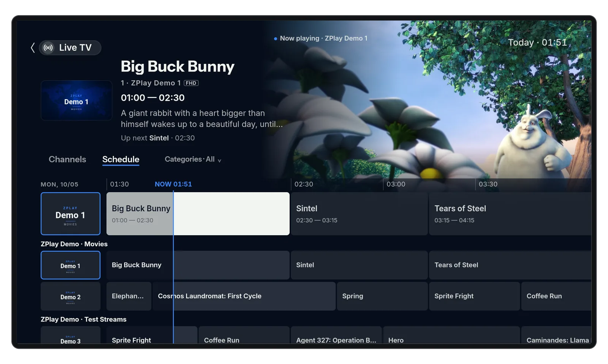
Task: Open Cosmos Laundromat: First Cycle program
Action: coord(244,296)
